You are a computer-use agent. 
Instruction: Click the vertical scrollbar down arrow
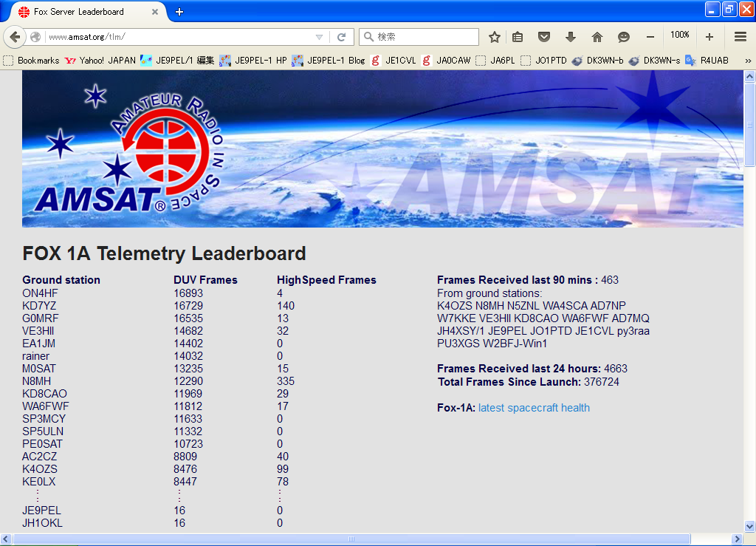point(749,526)
